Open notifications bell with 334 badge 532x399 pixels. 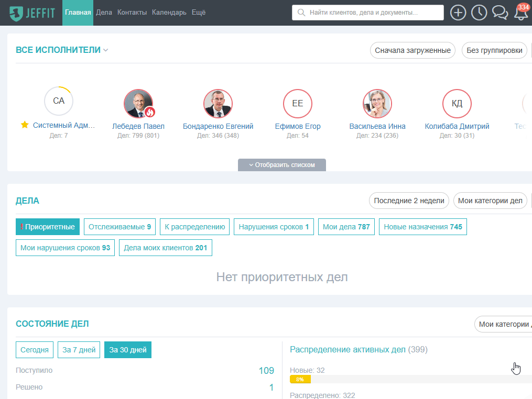[x=521, y=13]
